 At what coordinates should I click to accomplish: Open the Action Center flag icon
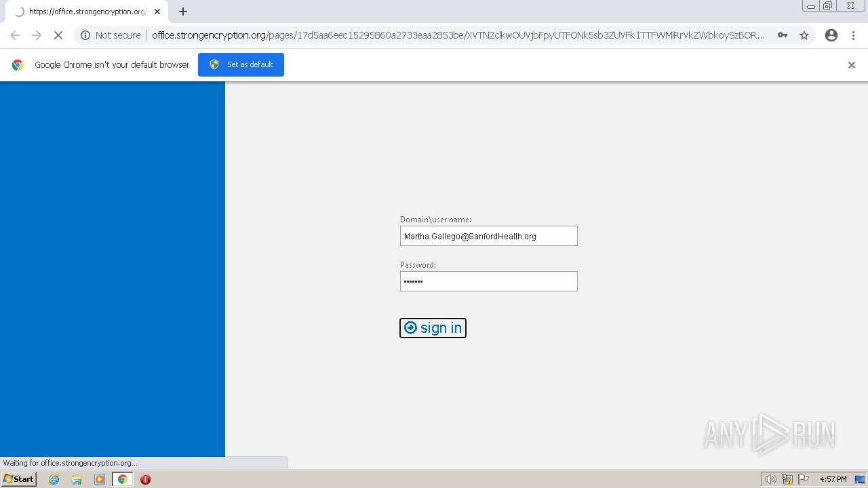(804, 479)
